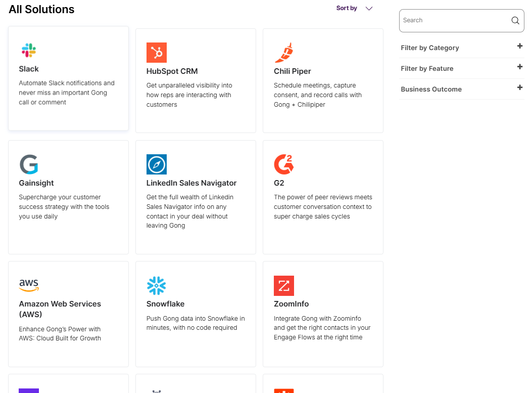This screenshot has width=532, height=393.
Task: Click the Snowflake logo icon
Action: pyautogui.click(x=157, y=286)
